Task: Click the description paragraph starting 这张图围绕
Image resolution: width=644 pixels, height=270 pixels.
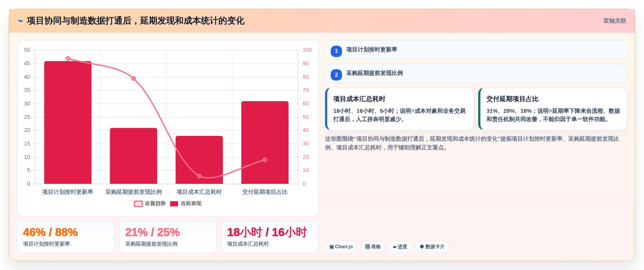Action: pyautogui.click(x=472, y=143)
